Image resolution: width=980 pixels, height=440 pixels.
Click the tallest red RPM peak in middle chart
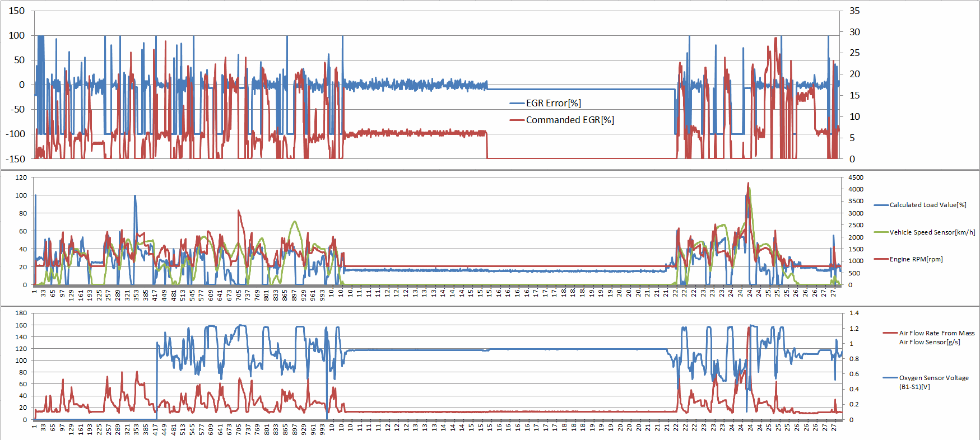coord(748,184)
